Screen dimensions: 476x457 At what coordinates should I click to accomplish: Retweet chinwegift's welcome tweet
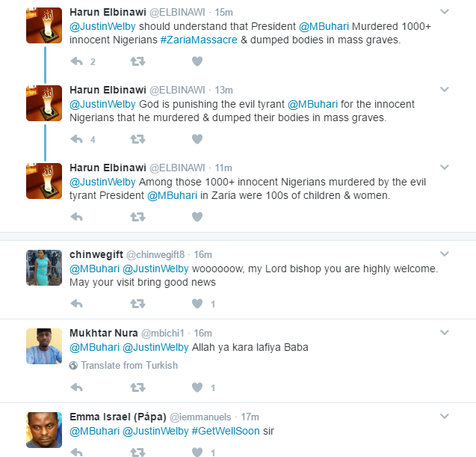click(x=137, y=304)
